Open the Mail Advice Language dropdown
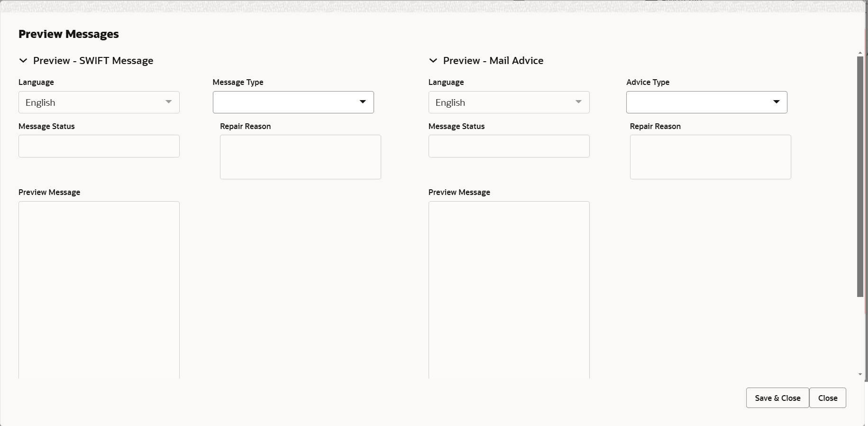868x426 pixels. point(509,102)
